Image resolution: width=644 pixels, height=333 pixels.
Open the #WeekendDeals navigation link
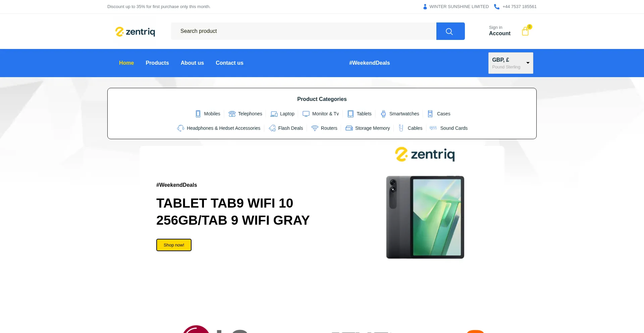[x=369, y=63]
